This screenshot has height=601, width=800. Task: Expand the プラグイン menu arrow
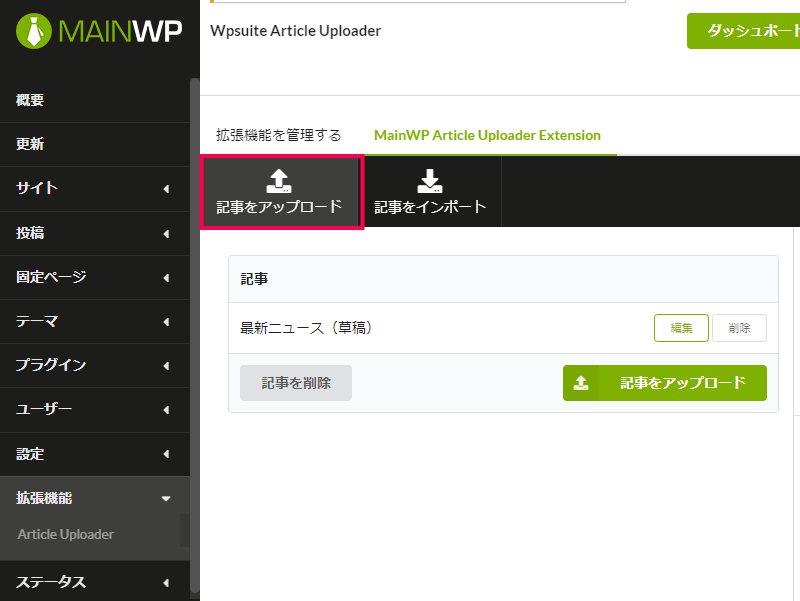(x=166, y=366)
